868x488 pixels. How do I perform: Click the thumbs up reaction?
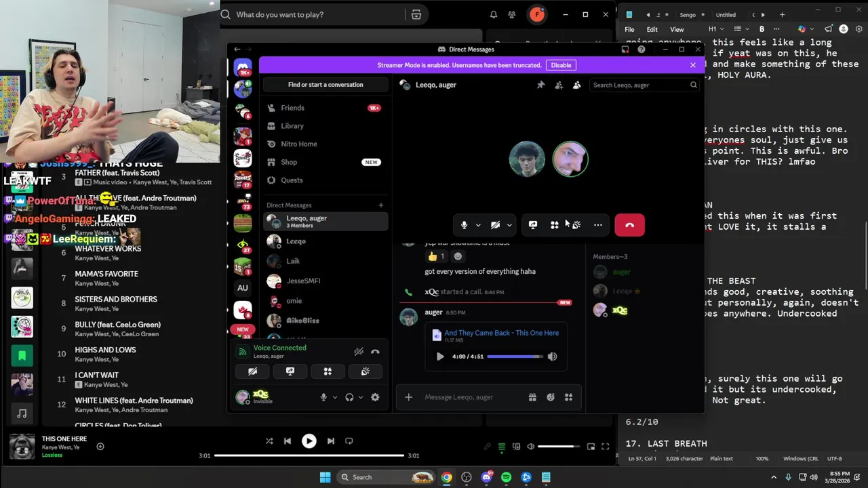pyautogui.click(x=436, y=256)
